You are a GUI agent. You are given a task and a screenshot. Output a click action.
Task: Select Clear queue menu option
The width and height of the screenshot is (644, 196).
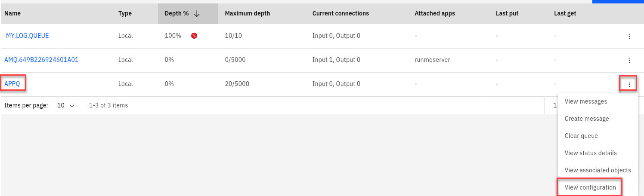[x=581, y=136]
